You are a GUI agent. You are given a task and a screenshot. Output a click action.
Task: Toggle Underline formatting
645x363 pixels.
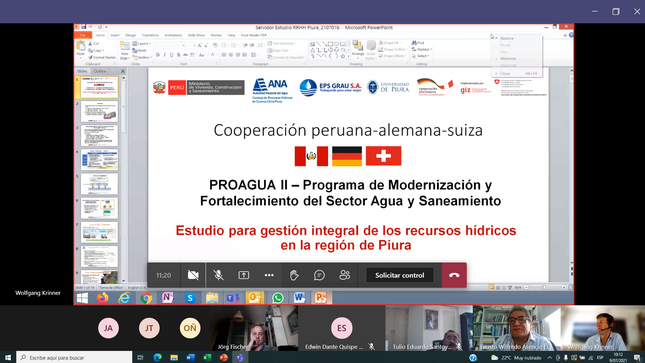click(x=172, y=55)
